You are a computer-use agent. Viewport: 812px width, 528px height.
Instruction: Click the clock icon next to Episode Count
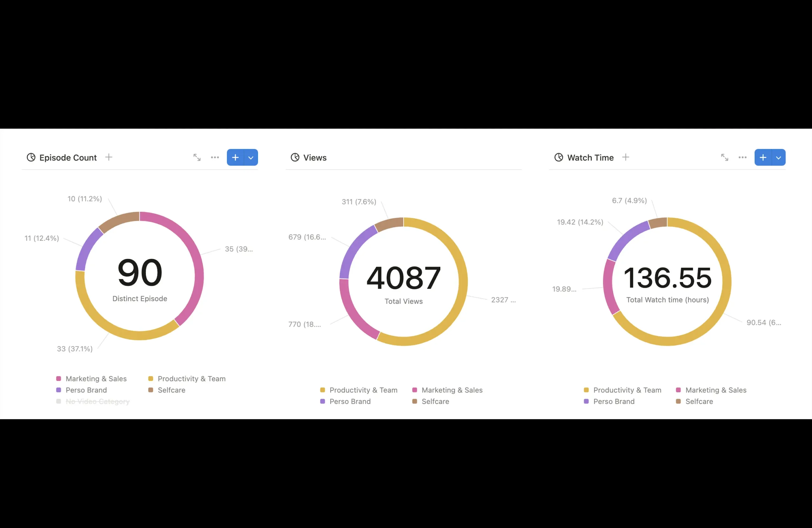31,157
